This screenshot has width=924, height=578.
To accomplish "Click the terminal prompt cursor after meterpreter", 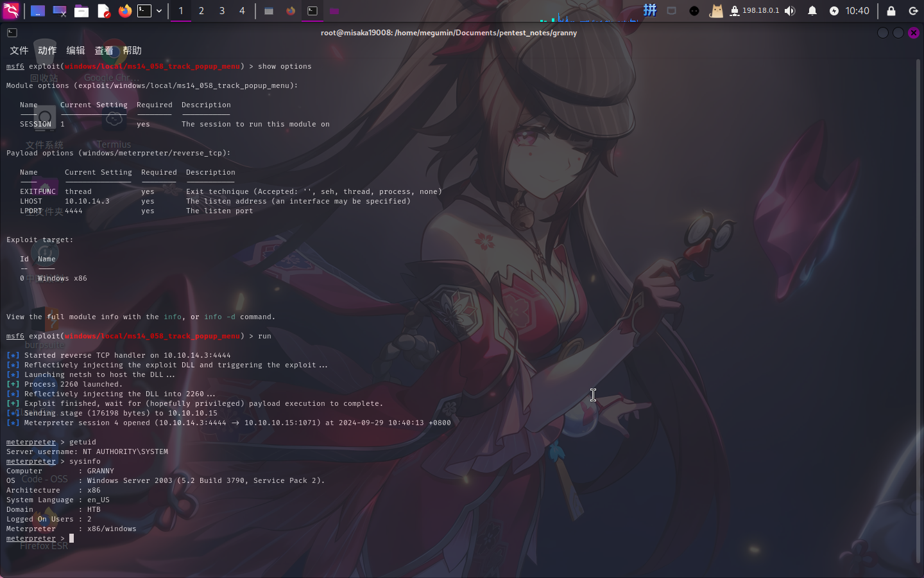I will click(x=72, y=538).
